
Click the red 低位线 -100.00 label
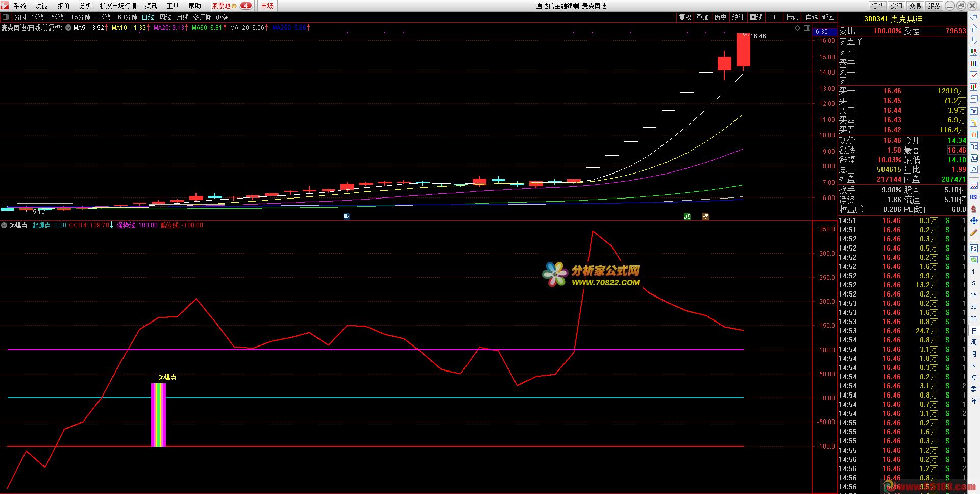point(182,225)
